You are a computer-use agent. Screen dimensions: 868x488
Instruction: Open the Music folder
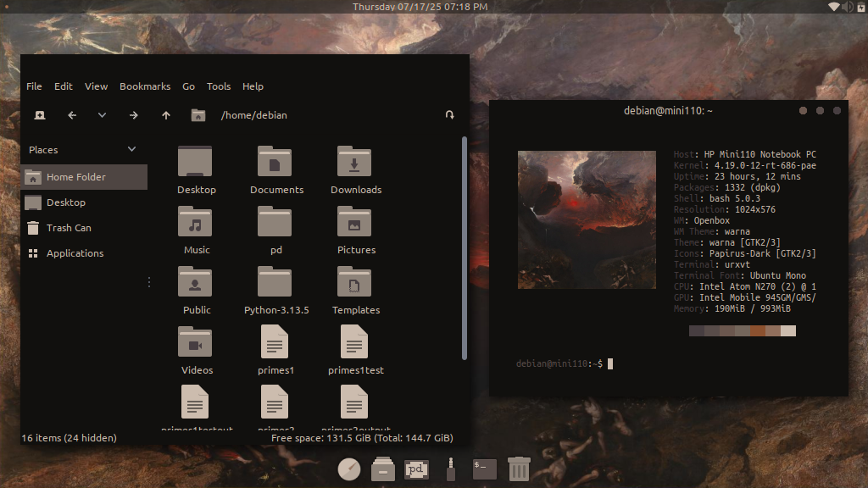coord(197,230)
